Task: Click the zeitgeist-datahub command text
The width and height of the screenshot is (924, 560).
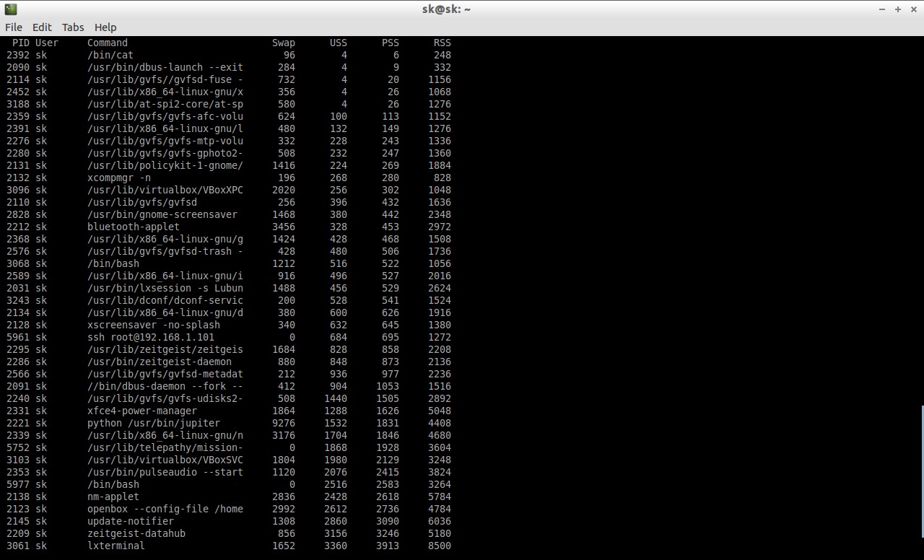Action: pos(136,533)
